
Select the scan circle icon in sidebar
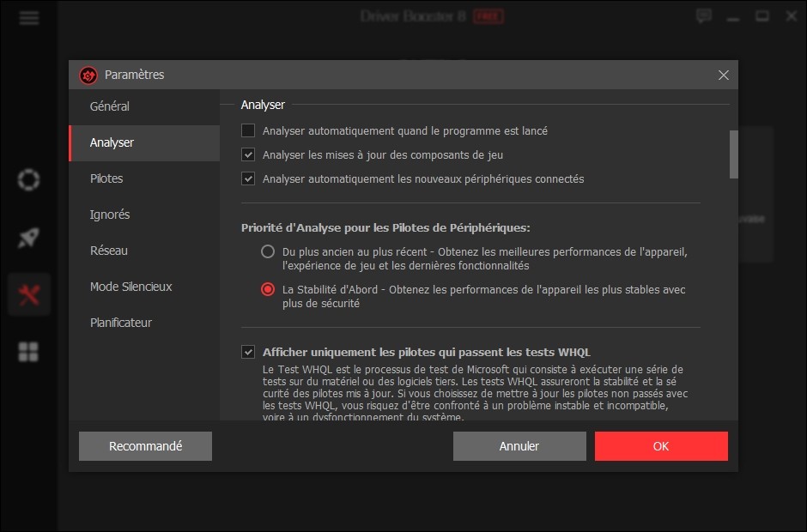(28, 180)
